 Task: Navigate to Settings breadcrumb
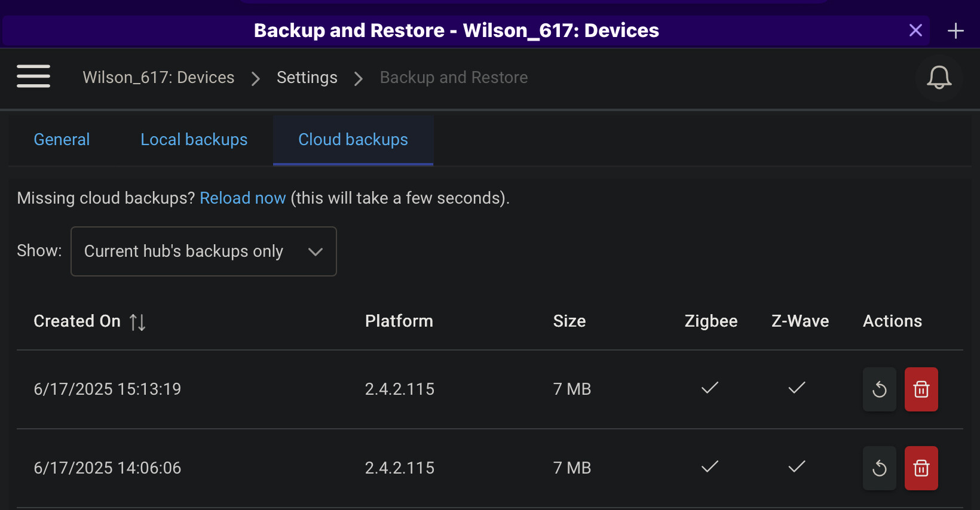tap(307, 78)
